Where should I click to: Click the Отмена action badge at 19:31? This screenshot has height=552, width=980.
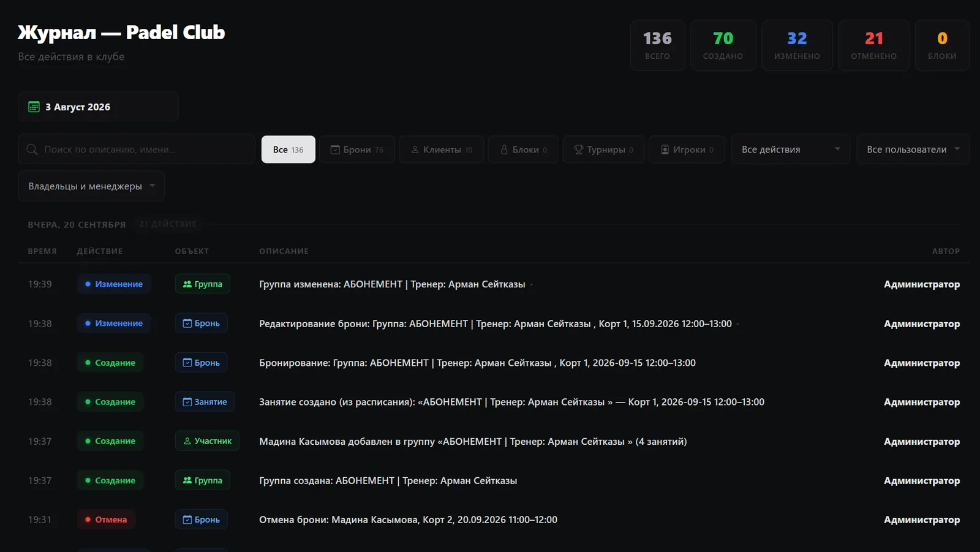(x=107, y=520)
